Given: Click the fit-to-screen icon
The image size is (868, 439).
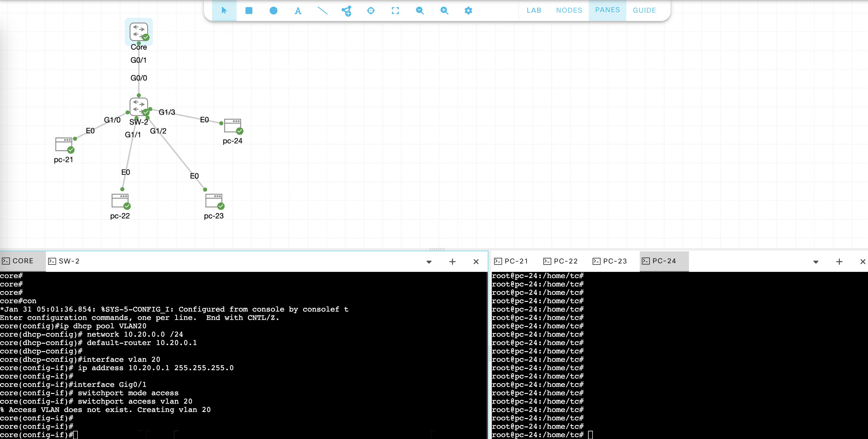Looking at the screenshot, I should click(x=395, y=11).
